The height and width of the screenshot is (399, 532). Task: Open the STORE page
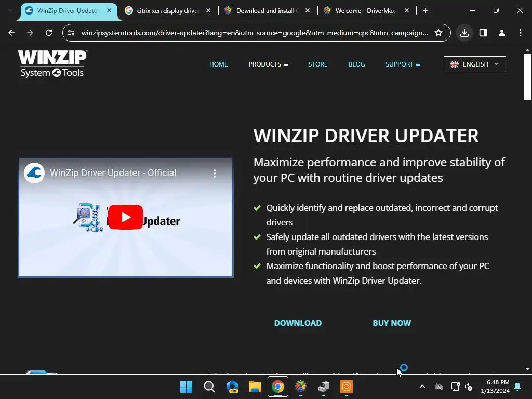(x=318, y=64)
